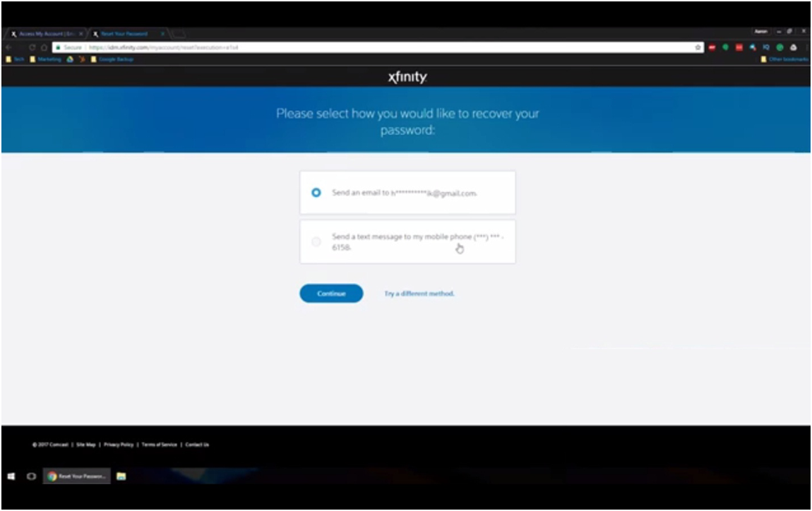
Task: Click the masked gmail.com email text
Action: coord(434,193)
